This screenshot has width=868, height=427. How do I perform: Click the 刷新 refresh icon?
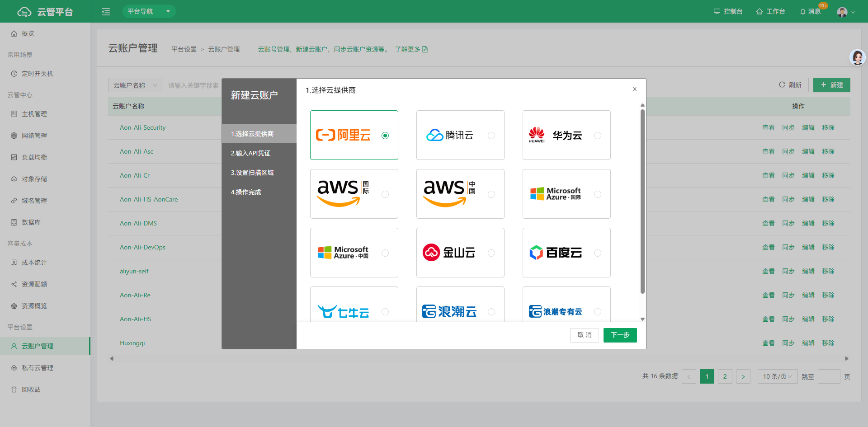[x=782, y=84]
